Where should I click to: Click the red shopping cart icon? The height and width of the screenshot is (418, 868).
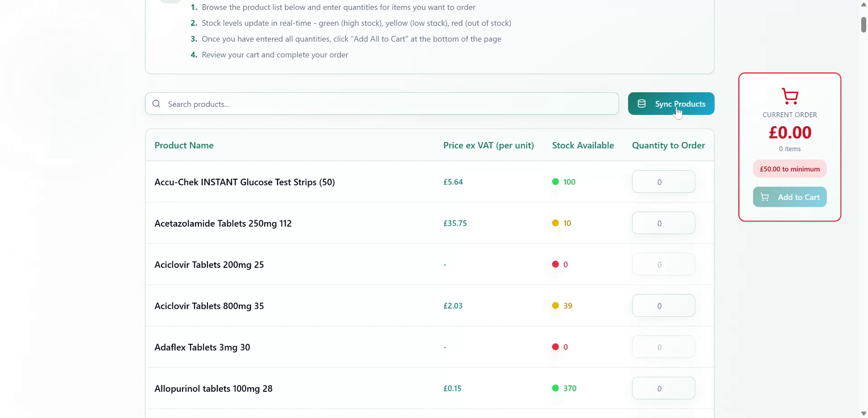[x=790, y=96]
